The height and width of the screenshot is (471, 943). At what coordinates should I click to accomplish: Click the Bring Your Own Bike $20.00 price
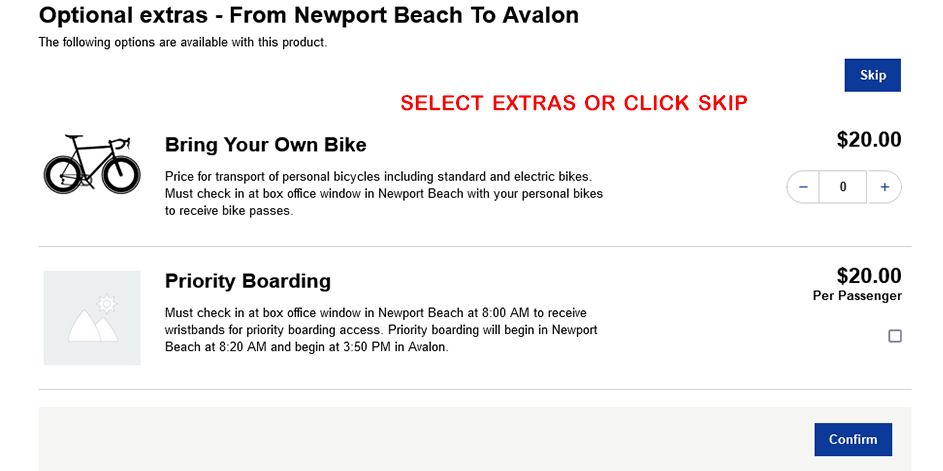(x=868, y=140)
